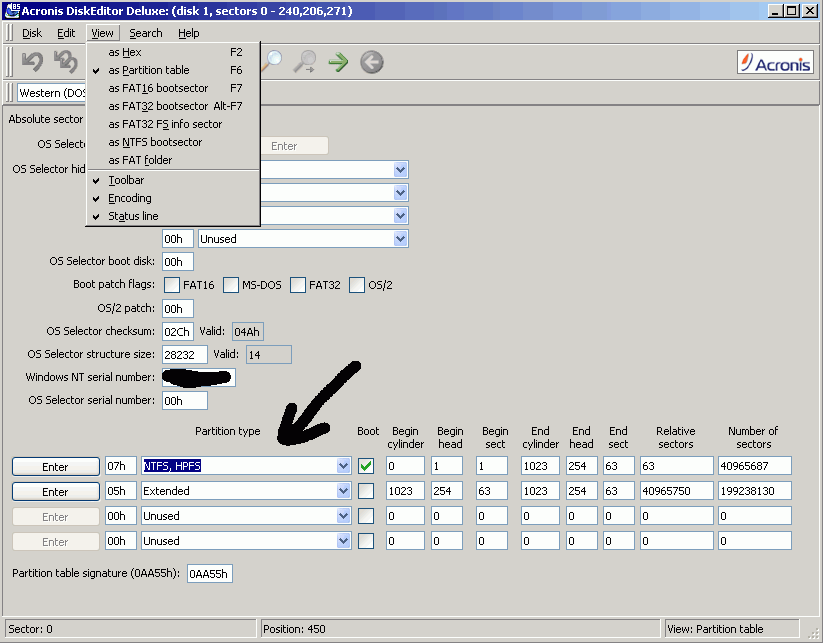Expand third OS Selector hidden partition dropdown arrow
Screen dimensions: 823x643
point(400,216)
